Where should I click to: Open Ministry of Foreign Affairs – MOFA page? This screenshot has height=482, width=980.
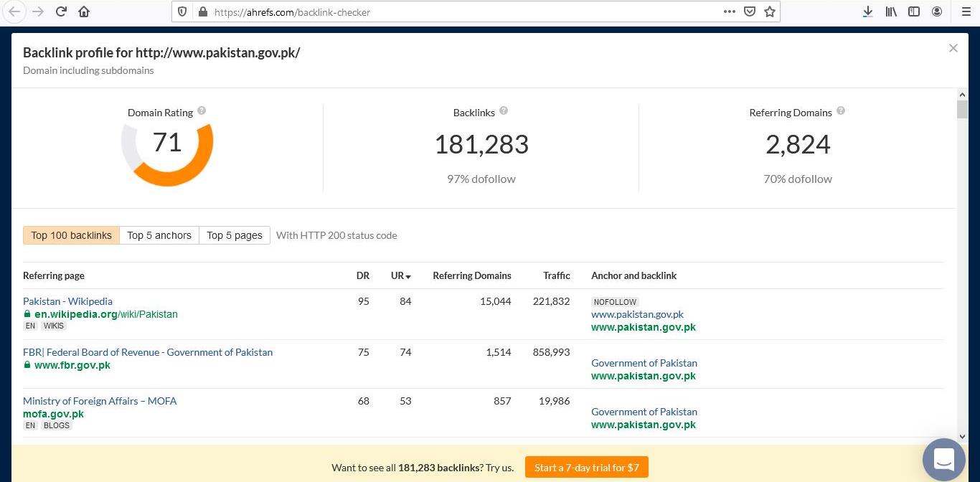tap(100, 401)
